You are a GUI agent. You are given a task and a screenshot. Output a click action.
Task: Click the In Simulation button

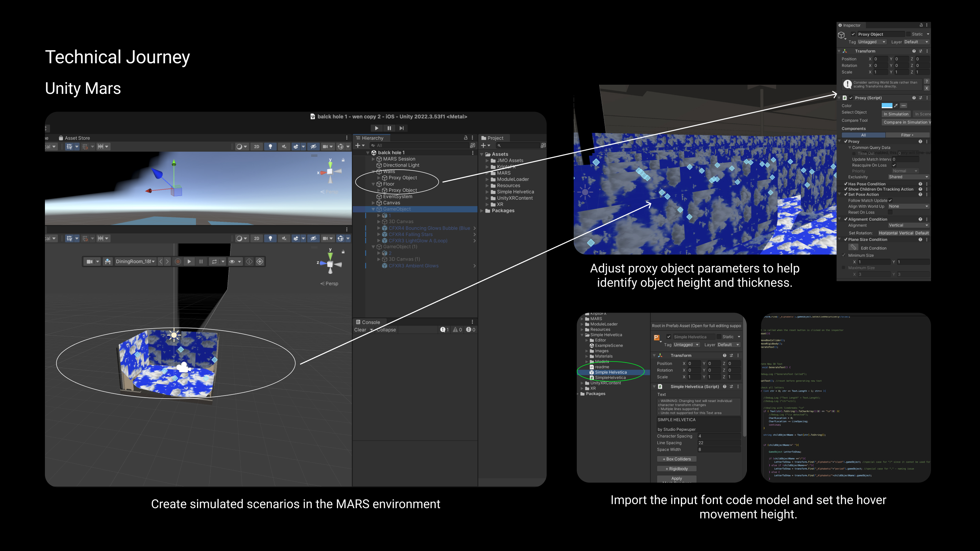pos(896,114)
